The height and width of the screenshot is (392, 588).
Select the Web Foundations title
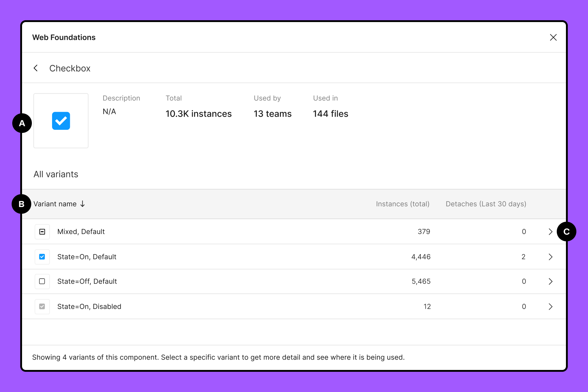pos(64,37)
